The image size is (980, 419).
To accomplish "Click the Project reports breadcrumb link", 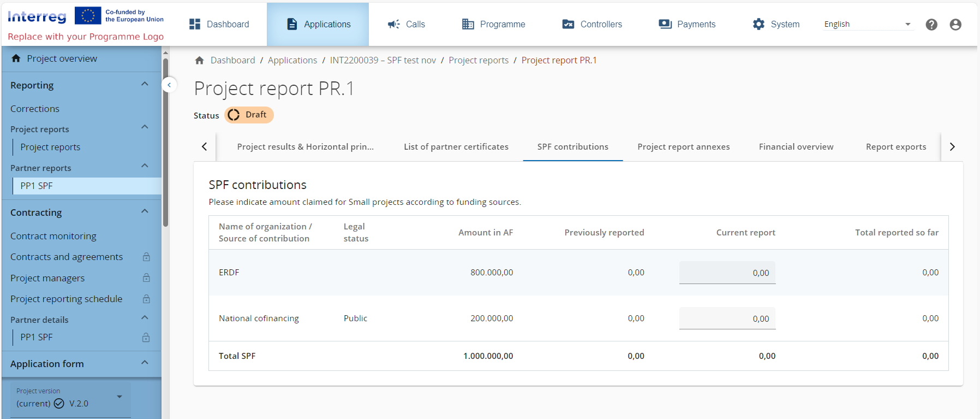I will 478,61.
